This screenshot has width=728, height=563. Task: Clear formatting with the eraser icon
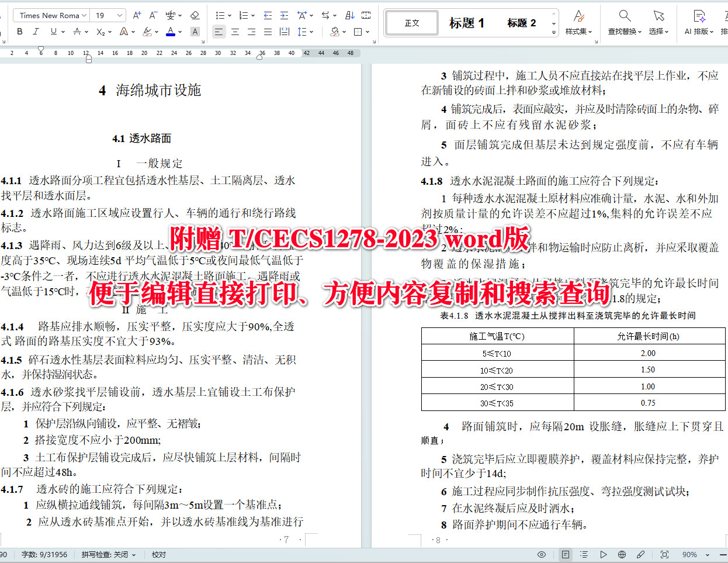point(195,15)
